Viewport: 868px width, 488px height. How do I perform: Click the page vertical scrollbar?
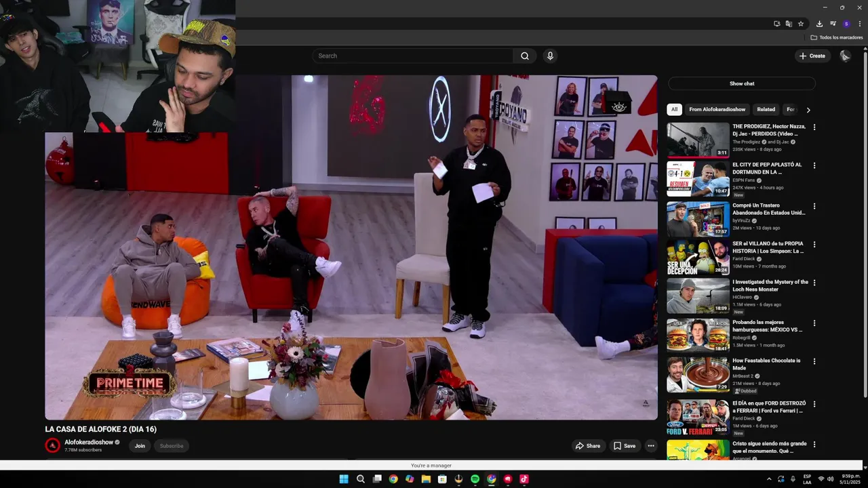pos(865,224)
